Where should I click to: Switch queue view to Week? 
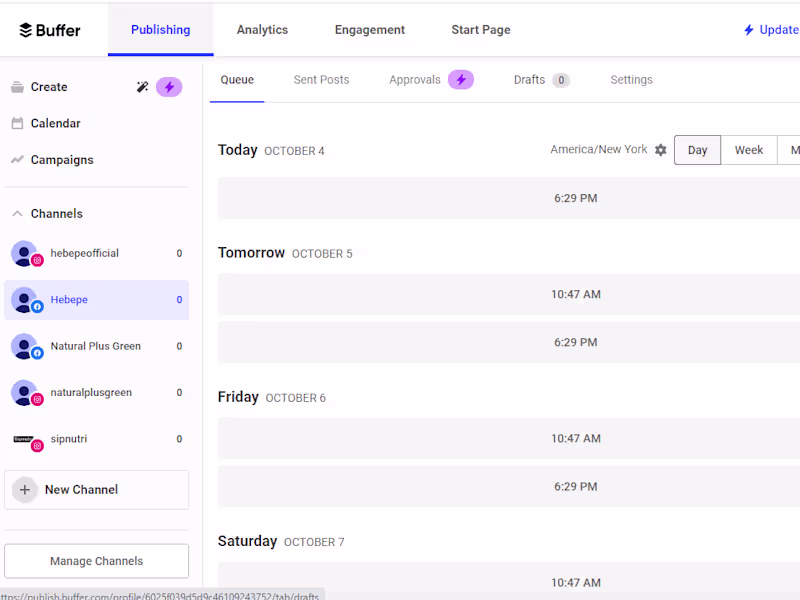coord(749,150)
